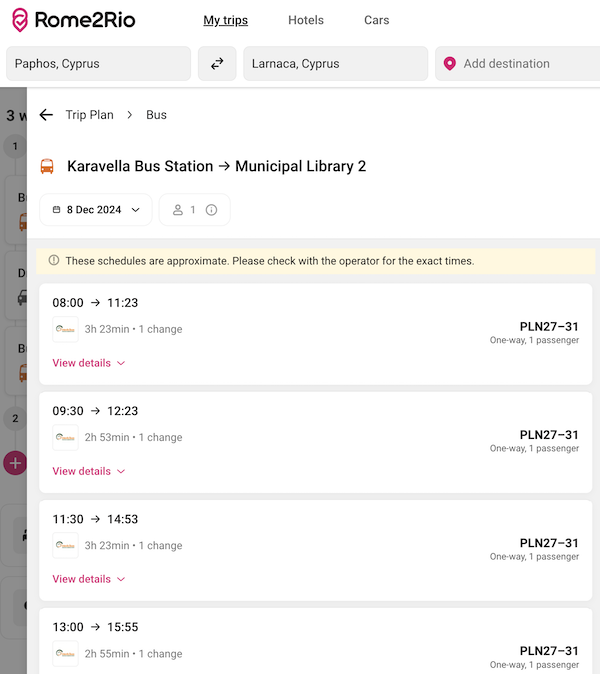Open the Hotels tab

(x=306, y=20)
